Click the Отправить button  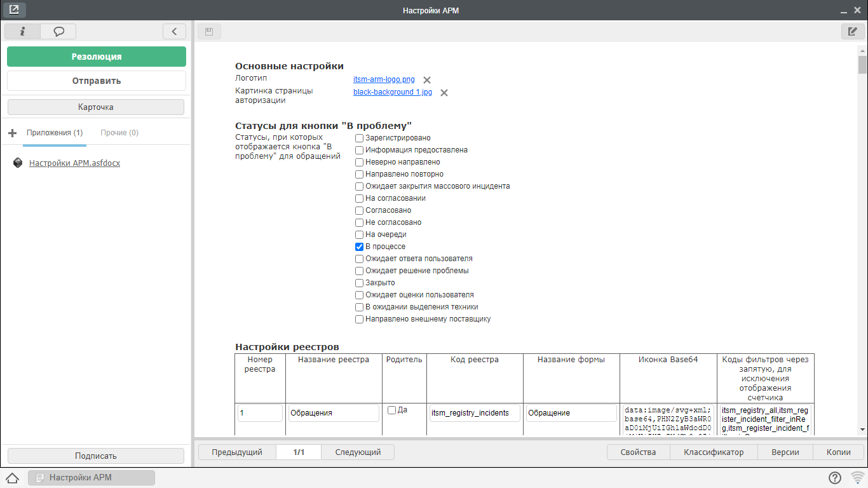(97, 81)
